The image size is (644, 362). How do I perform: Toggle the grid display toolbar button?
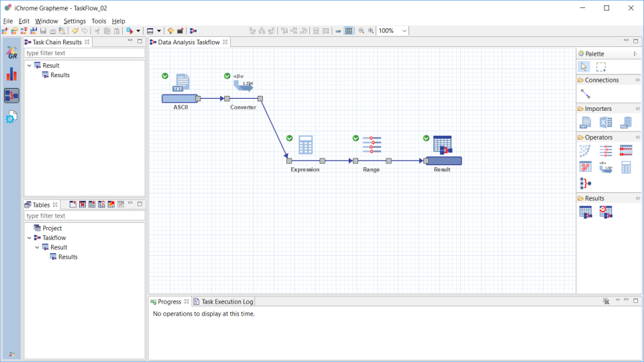[x=348, y=31]
